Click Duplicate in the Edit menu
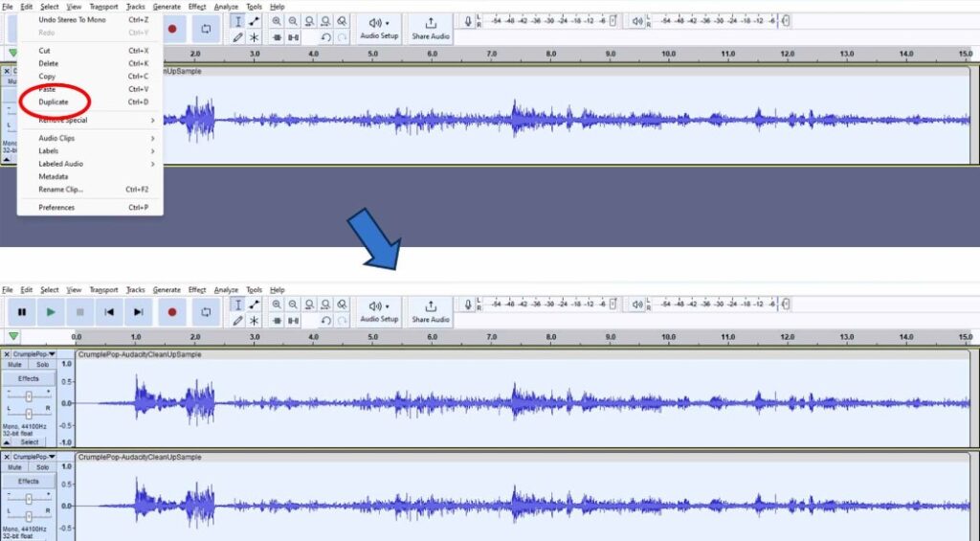The image size is (980, 541). coord(54,101)
